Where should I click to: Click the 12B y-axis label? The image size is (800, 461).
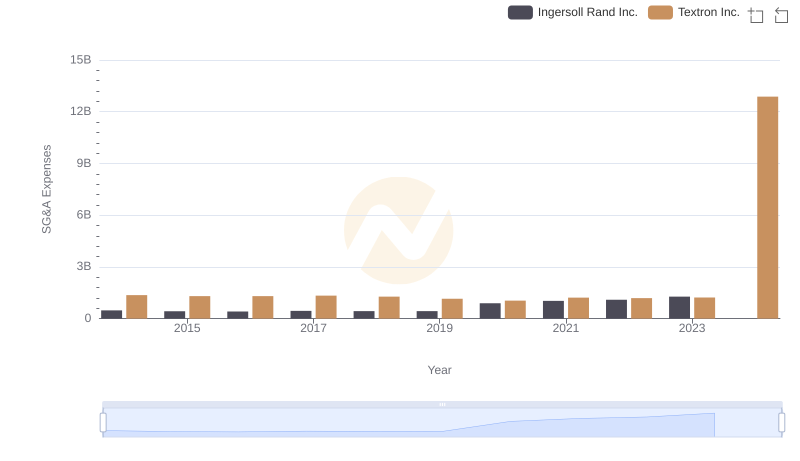click(x=81, y=112)
